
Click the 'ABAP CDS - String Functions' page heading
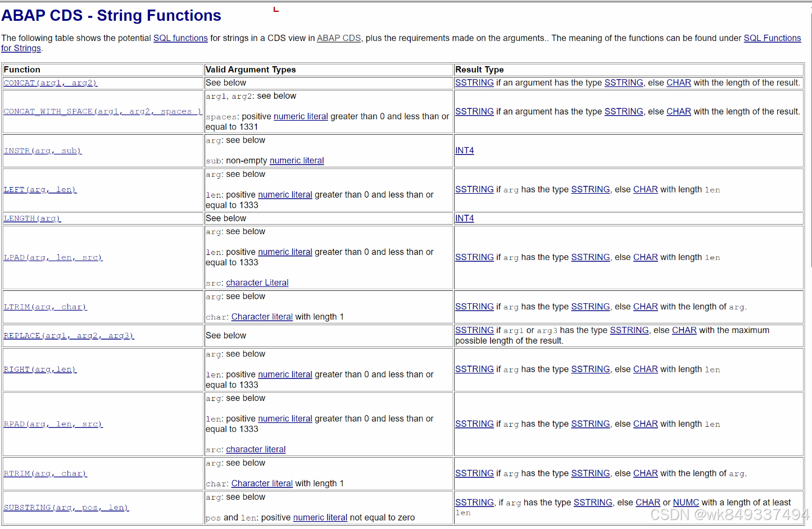[x=111, y=16]
